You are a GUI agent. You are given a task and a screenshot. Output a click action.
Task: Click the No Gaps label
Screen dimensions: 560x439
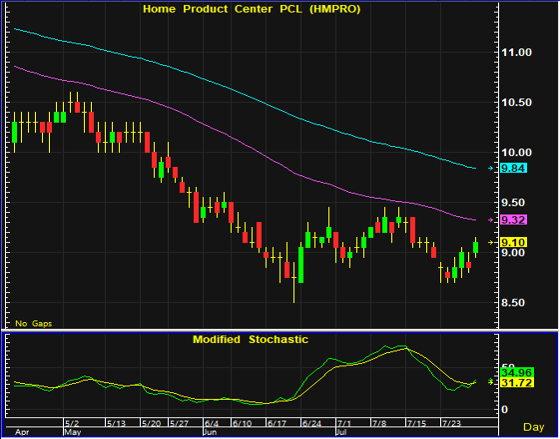click(x=34, y=324)
